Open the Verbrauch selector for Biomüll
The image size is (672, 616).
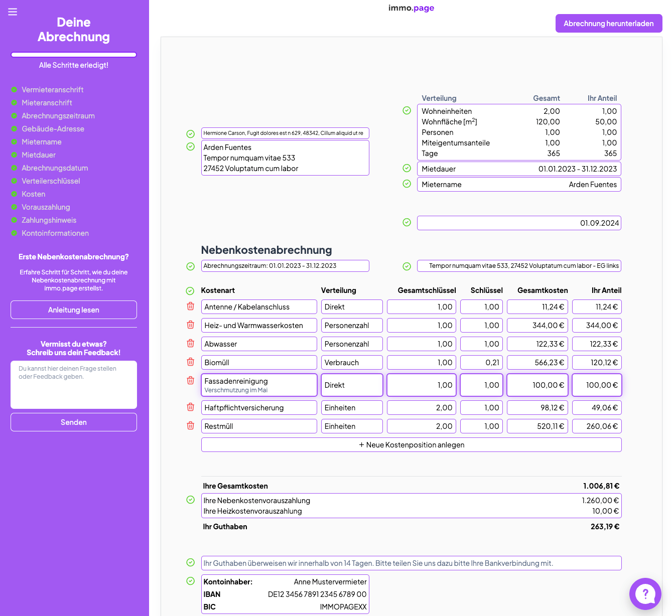tap(352, 362)
